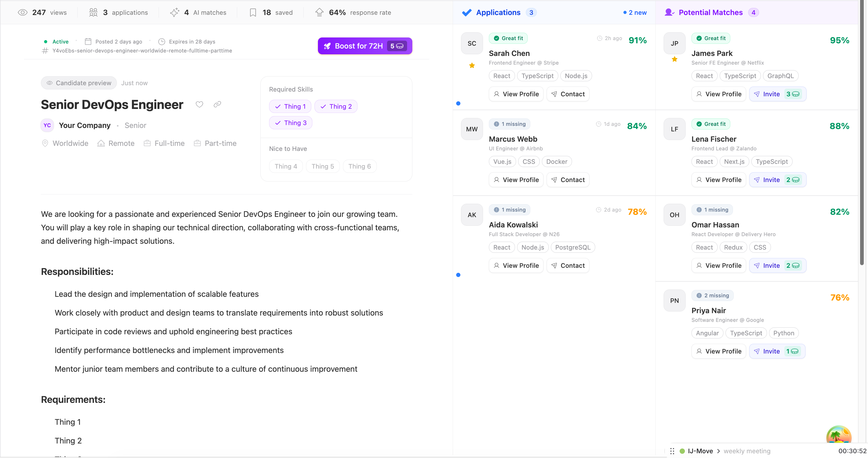Toggle the Thing 2 required skill chip
This screenshot has height=458, width=868.
[x=336, y=107]
